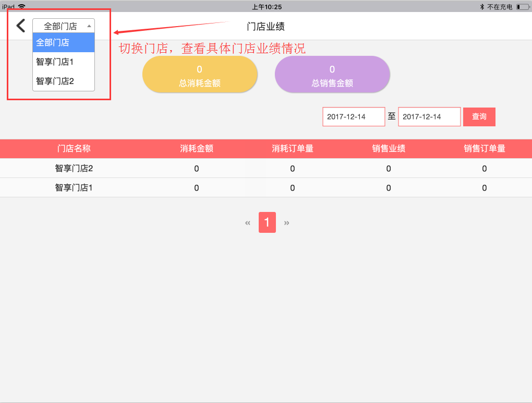Click the 消耗金额 column header
Image resolution: width=532 pixels, height=403 pixels.
(x=197, y=149)
